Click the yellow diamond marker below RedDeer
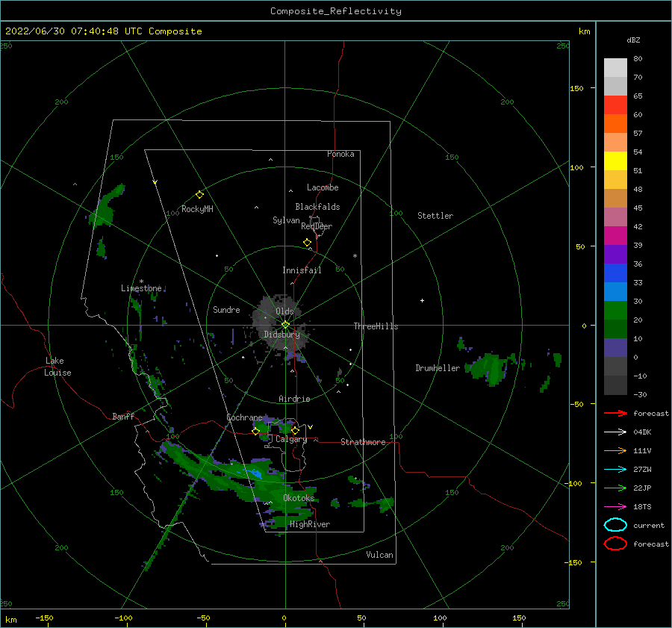The image size is (672, 628). click(x=308, y=243)
